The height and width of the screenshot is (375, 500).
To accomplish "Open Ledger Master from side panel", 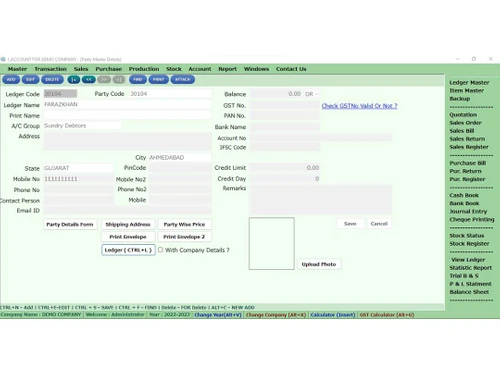I will coord(469,83).
